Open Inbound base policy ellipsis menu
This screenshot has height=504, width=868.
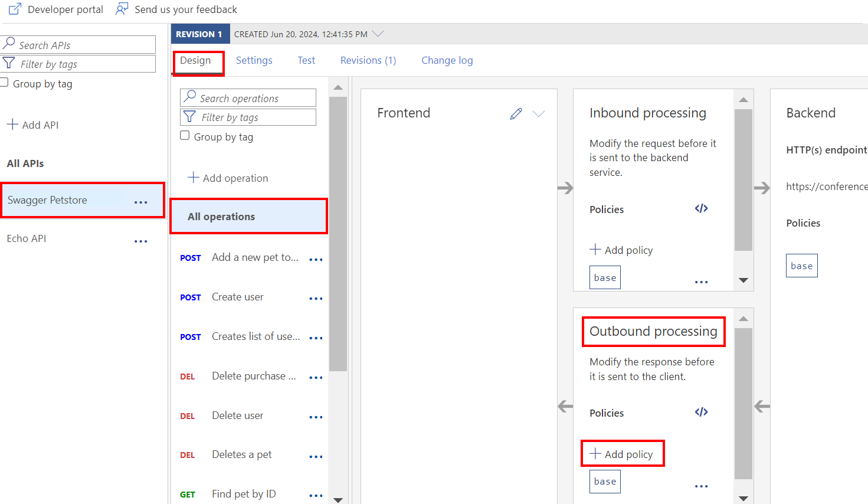point(701,282)
